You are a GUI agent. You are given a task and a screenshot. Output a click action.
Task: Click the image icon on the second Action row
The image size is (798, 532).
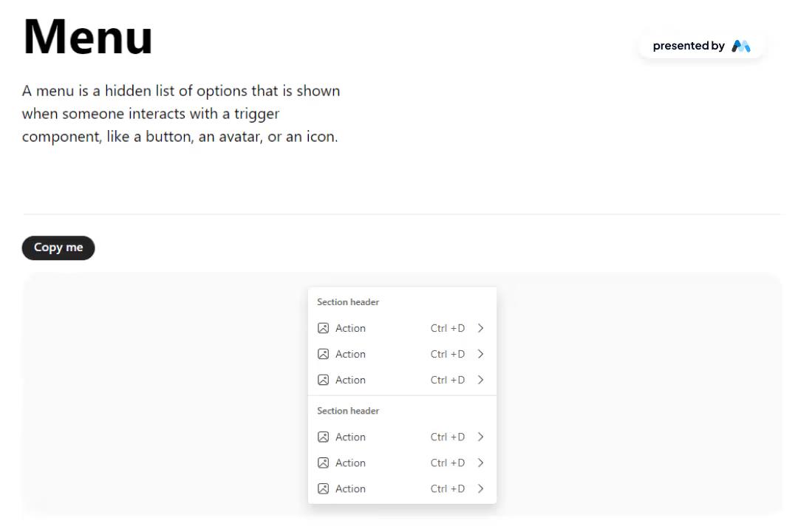click(323, 353)
